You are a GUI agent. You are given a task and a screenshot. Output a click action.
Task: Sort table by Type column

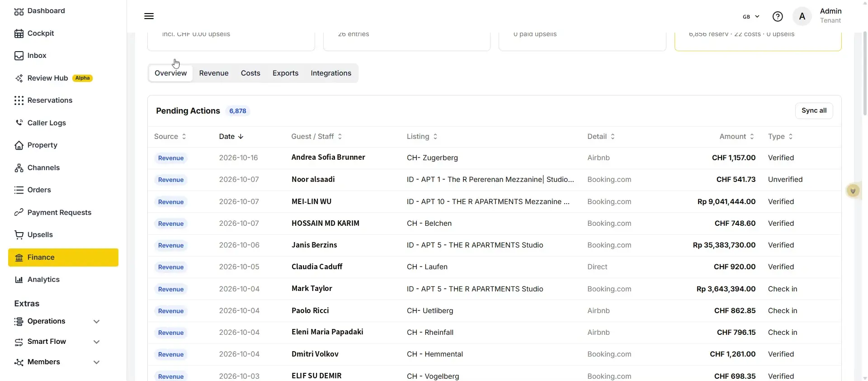pyautogui.click(x=780, y=137)
